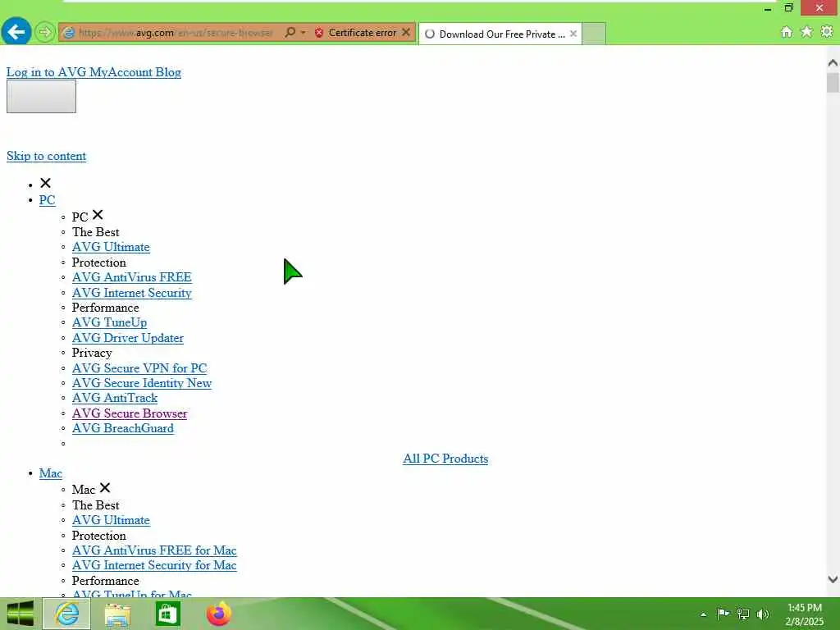Click the Certificate error shield icon
Screen dimensions: 840x630
tap(319, 33)
